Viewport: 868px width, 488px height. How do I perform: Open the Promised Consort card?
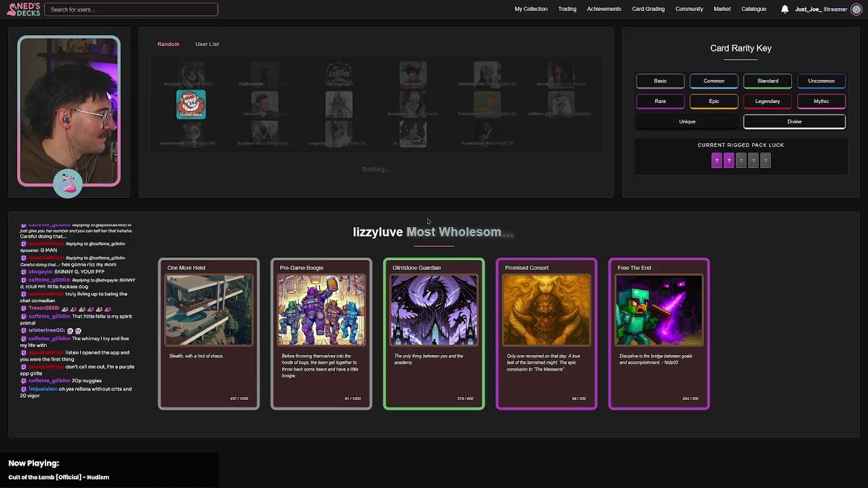pyautogui.click(x=547, y=334)
